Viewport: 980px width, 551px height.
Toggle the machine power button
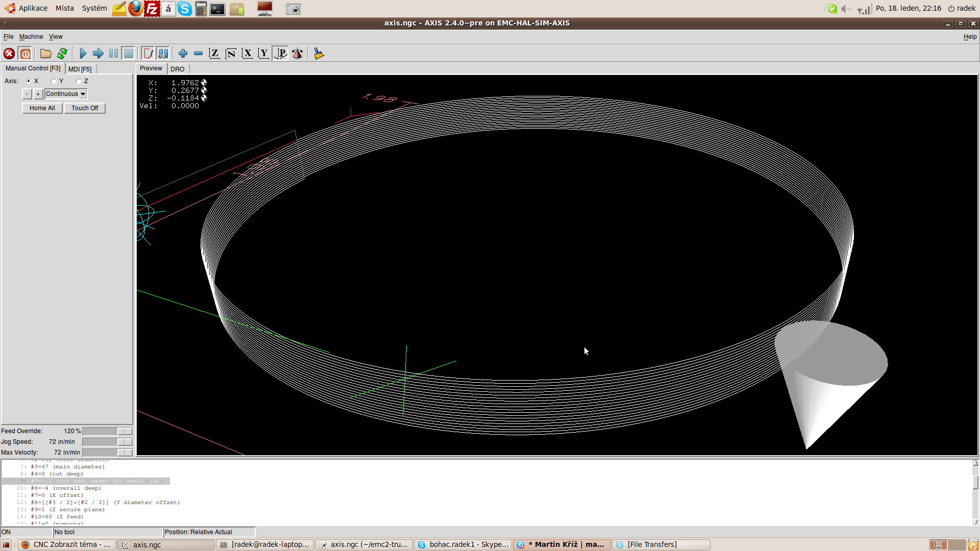click(x=26, y=54)
